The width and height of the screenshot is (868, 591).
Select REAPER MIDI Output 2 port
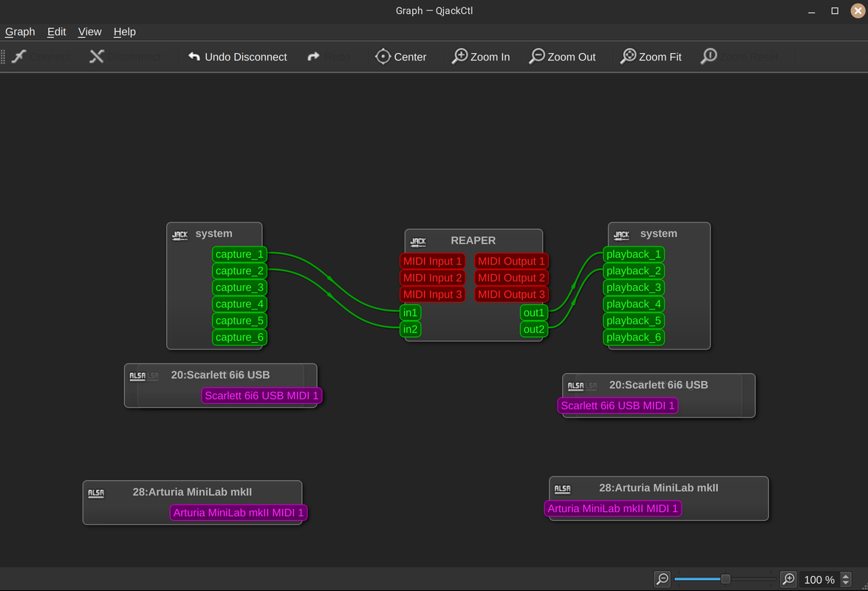coord(511,278)
